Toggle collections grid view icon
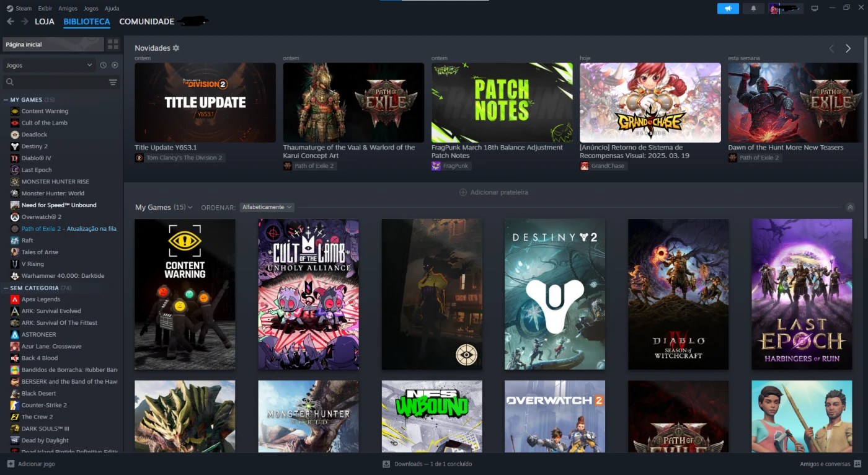 click(x=113, y=45)
